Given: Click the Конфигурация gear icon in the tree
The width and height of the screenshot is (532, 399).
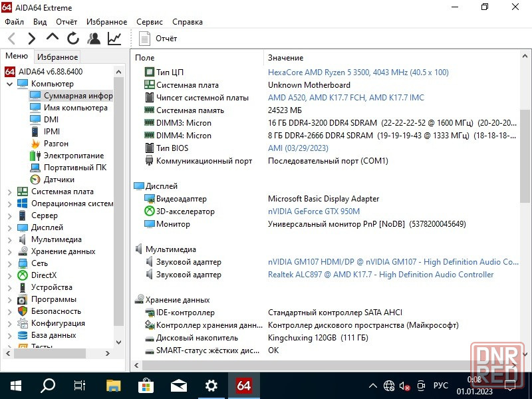Looking at the screenshot, I should point(23,323).
